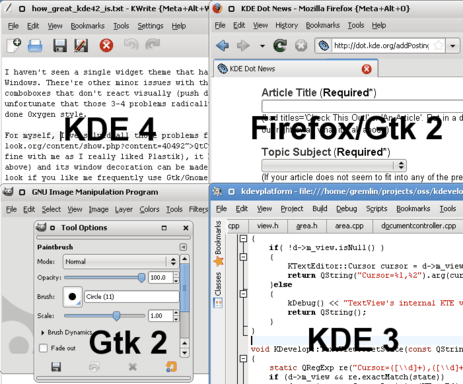Viewport: 463px width, 384px height.
Task: Click the Print icon in KWrite toolbar
Action: 35,46
